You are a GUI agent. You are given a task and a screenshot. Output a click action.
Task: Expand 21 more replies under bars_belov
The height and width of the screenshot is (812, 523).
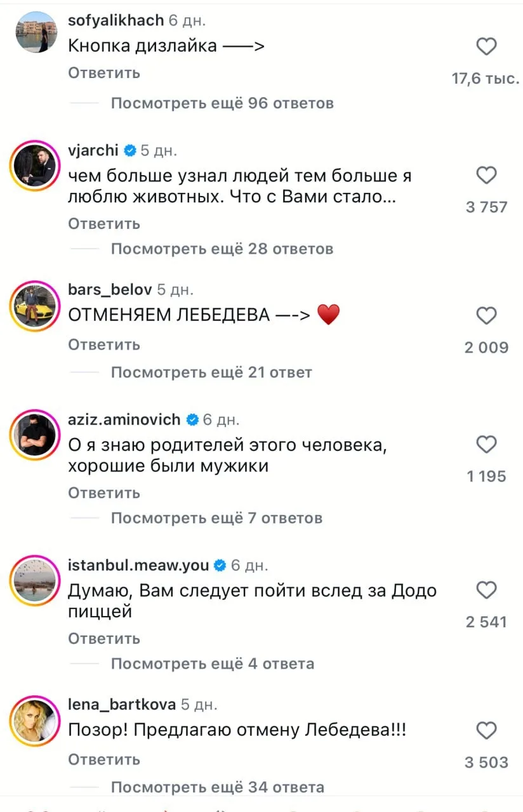pos(211,372)
